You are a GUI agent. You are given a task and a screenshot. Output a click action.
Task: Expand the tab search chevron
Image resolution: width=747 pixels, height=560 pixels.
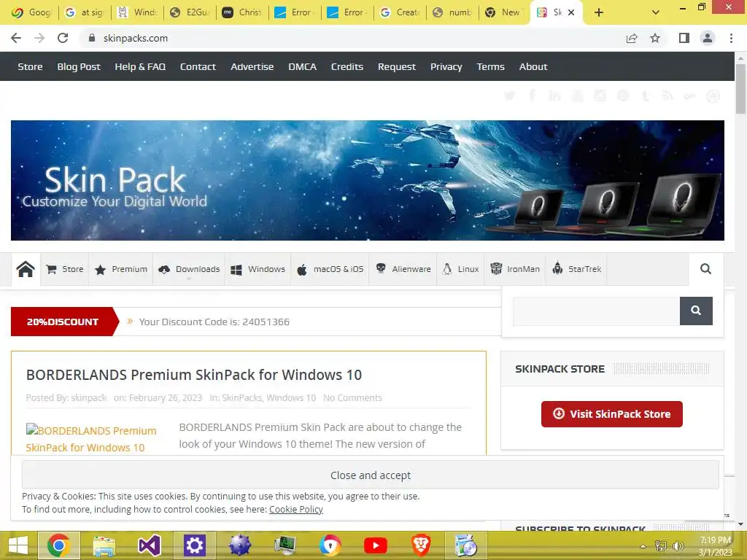(x=656, y=12)
